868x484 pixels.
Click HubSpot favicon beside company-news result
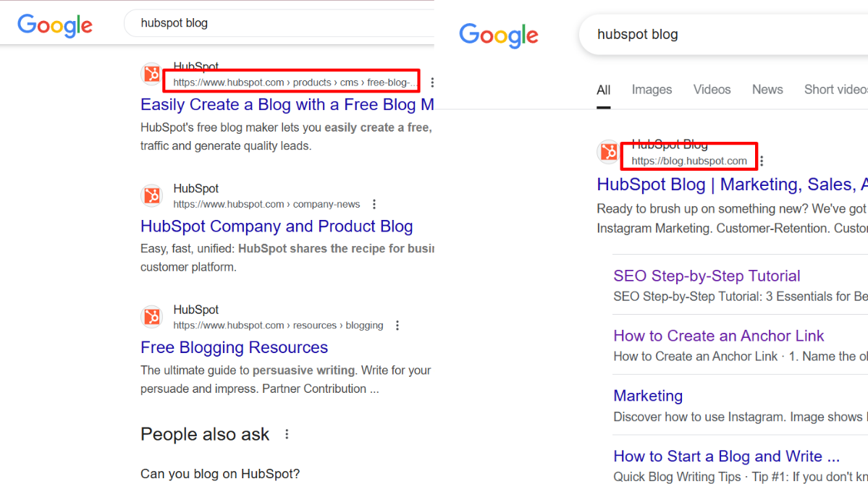tap(152, 195)
